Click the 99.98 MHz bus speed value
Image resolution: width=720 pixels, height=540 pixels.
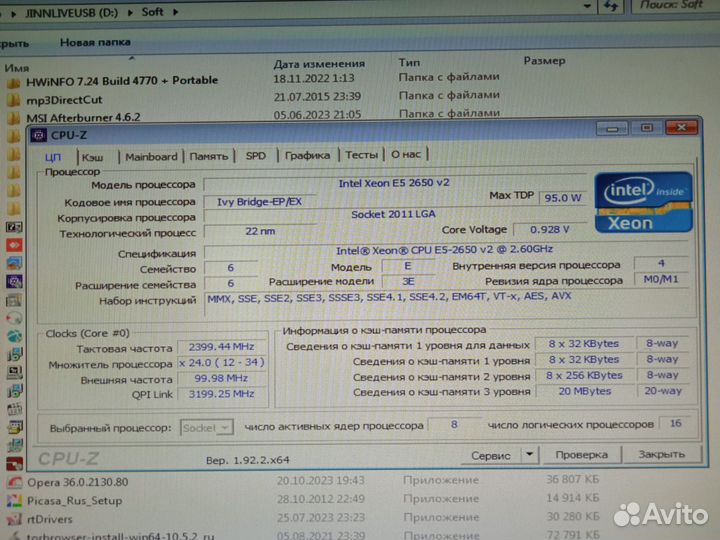click(x=221, y=378)
